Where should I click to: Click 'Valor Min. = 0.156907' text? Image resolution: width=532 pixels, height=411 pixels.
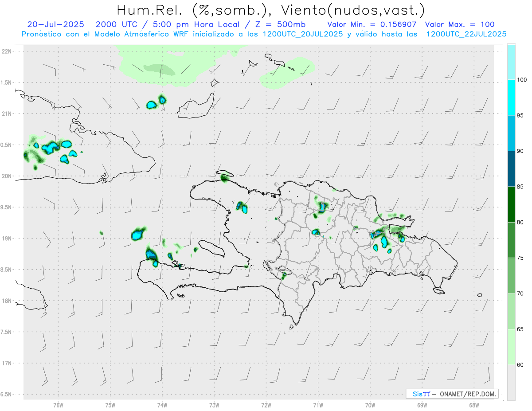coord(372,25)
